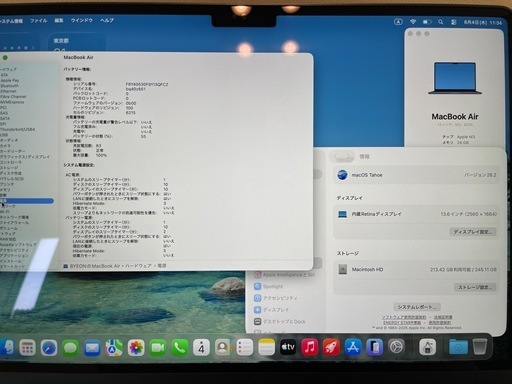This screenshot has height=384, width=512.
Task: Launch FaceTime from the Dock
Action: [x=158, y=348]
